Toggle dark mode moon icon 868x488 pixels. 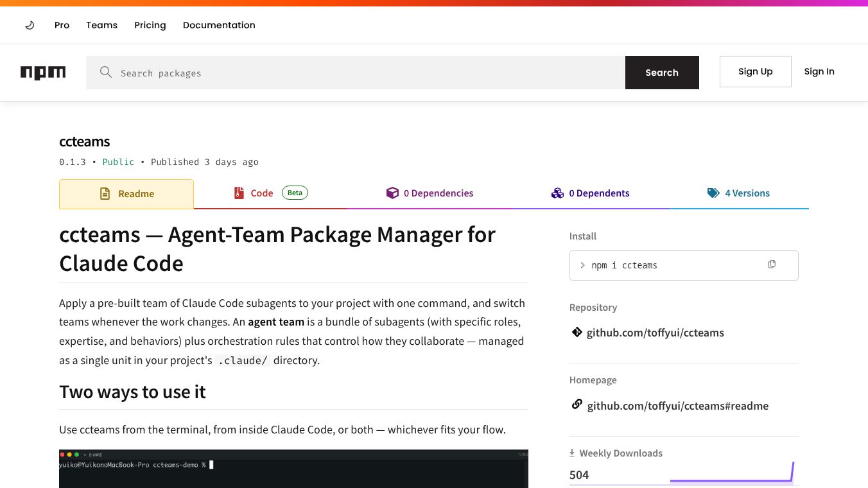click(30, 25)
